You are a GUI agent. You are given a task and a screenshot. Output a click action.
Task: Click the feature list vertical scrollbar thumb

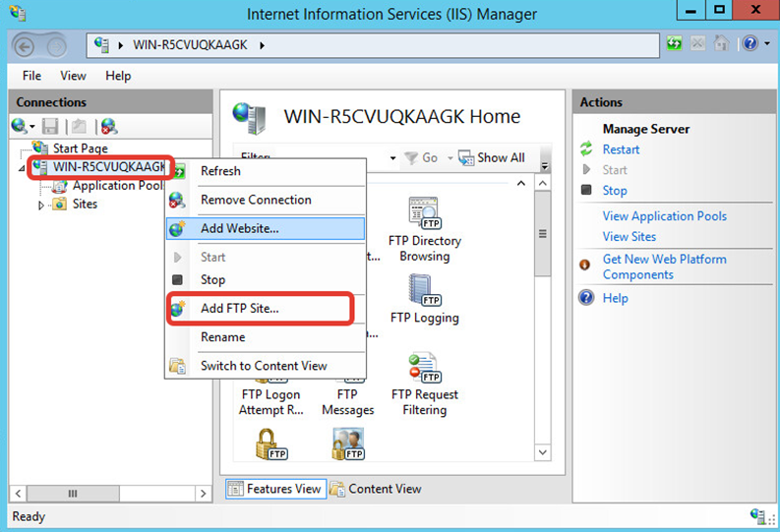click(543, 234)
